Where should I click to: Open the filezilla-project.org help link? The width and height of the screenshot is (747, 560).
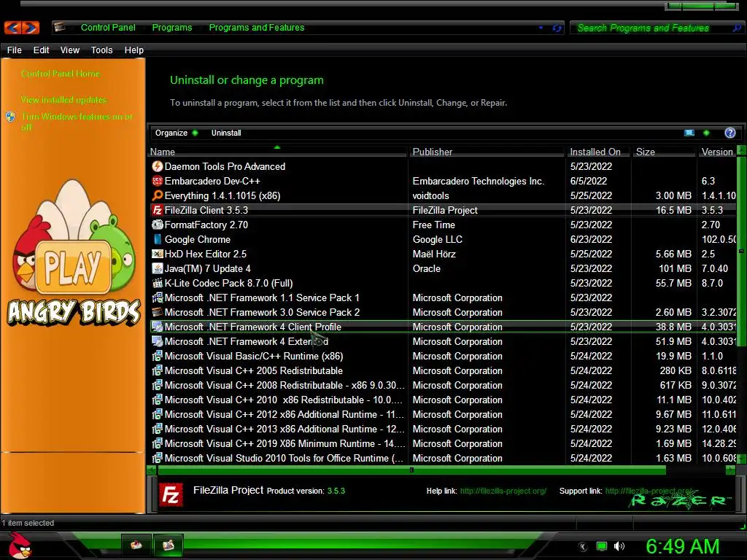tap(503, 491)
